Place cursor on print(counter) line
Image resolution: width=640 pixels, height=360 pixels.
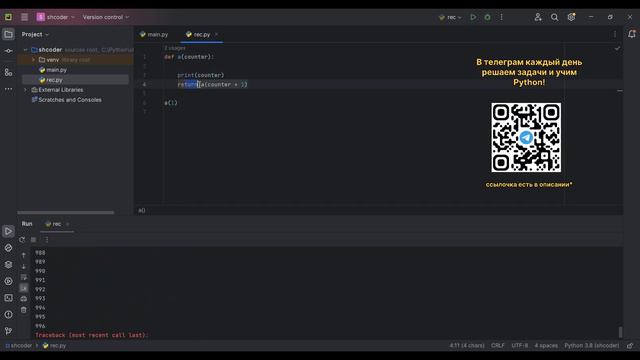200,76
